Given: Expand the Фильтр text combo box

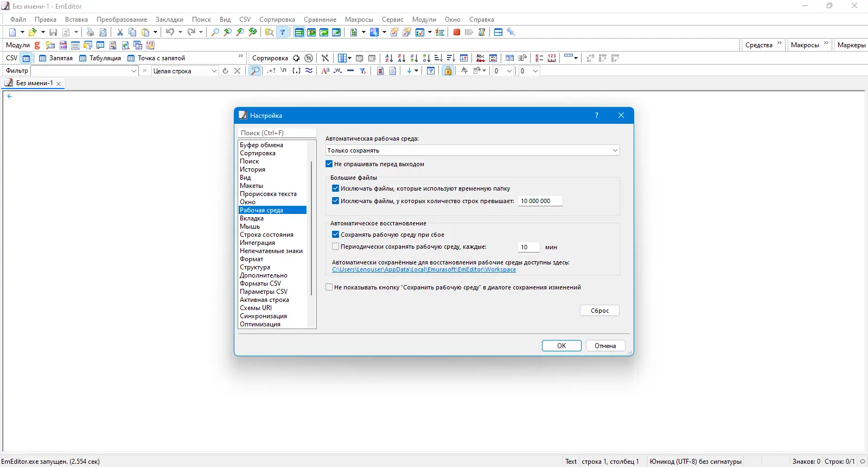Looking at the screenshot, I should 85,71.
